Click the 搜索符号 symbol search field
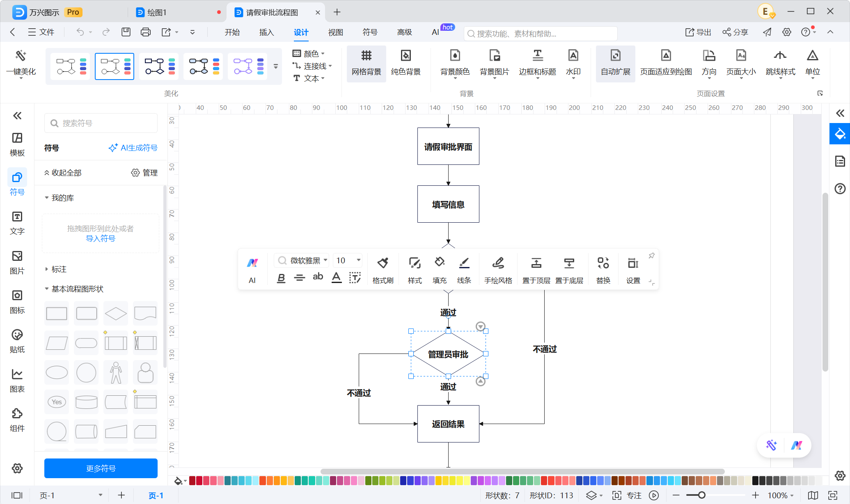This screenshot has height=504, width=850. tap(101, 123)
